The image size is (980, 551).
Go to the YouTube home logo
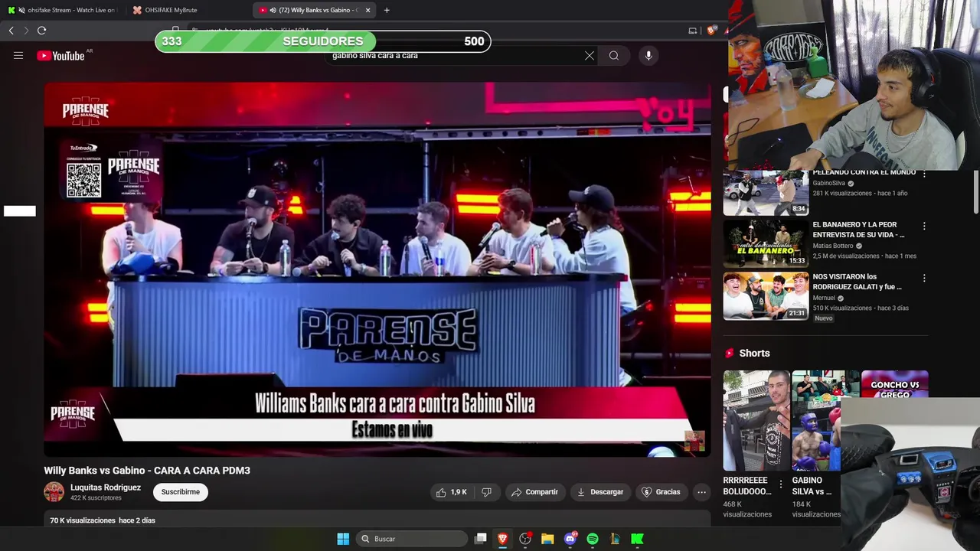(x=60, y=56)
